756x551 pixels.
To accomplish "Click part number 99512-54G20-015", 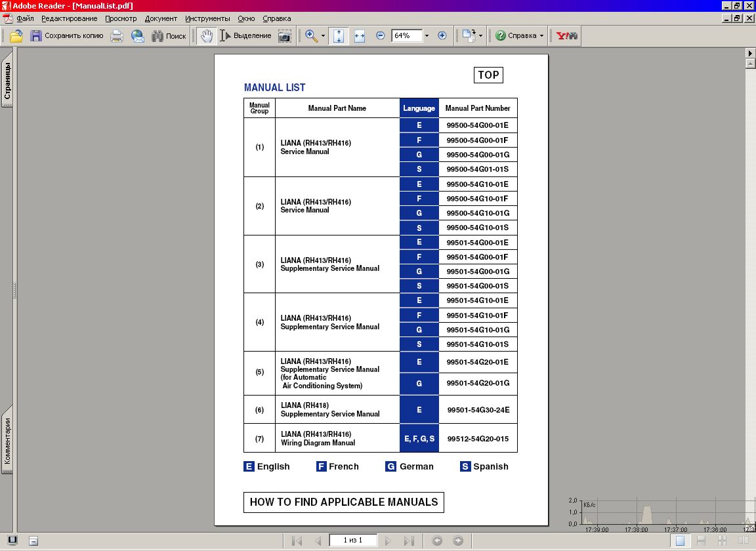I will click(x=478, y=439).
